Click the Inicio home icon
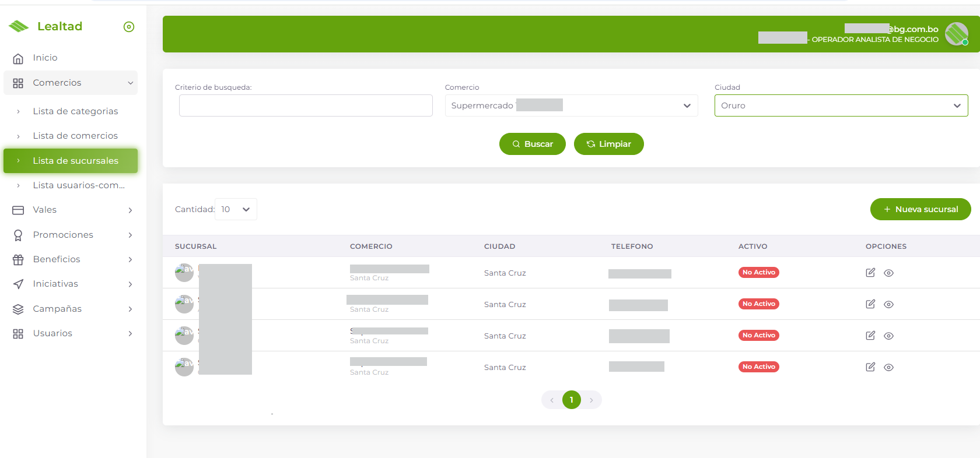 pos(18,58)
